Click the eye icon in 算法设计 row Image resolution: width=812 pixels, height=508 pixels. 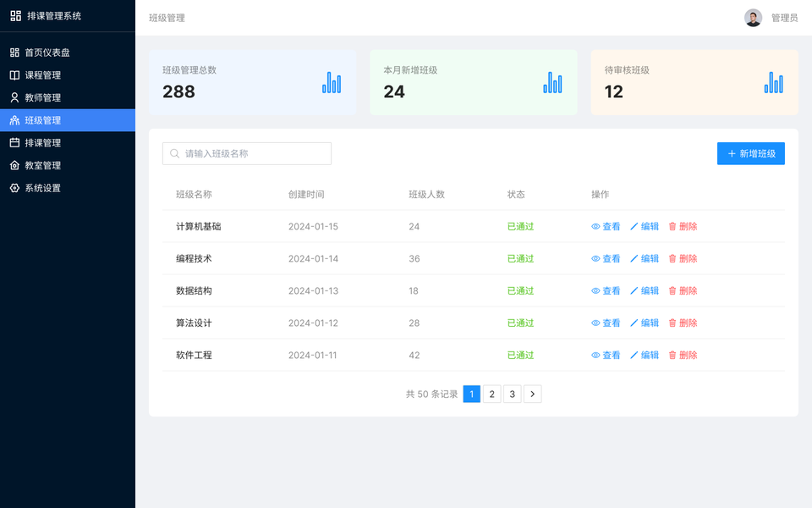pos(595,323)
